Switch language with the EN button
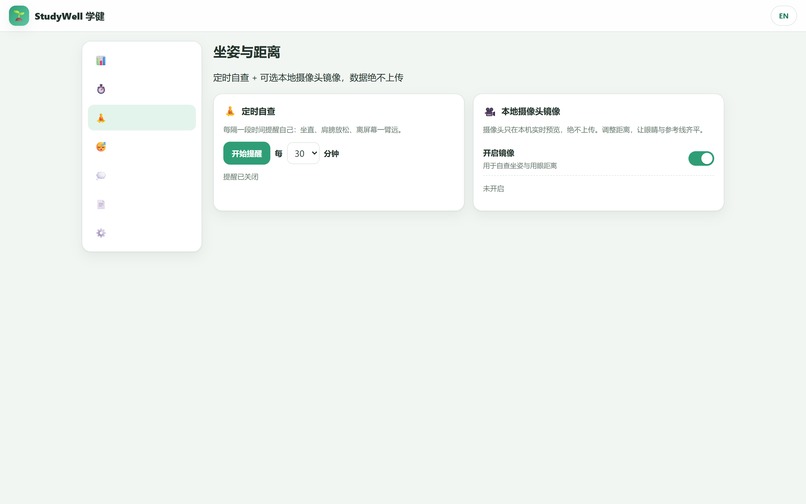806x504 pixels. pos(783,16)
